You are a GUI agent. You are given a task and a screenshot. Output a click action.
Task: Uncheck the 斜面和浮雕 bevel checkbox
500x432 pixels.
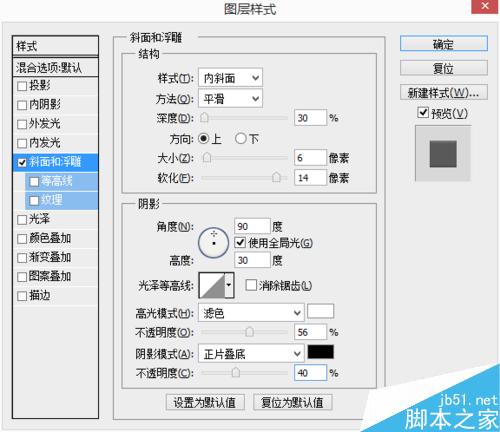coord(22,162)
